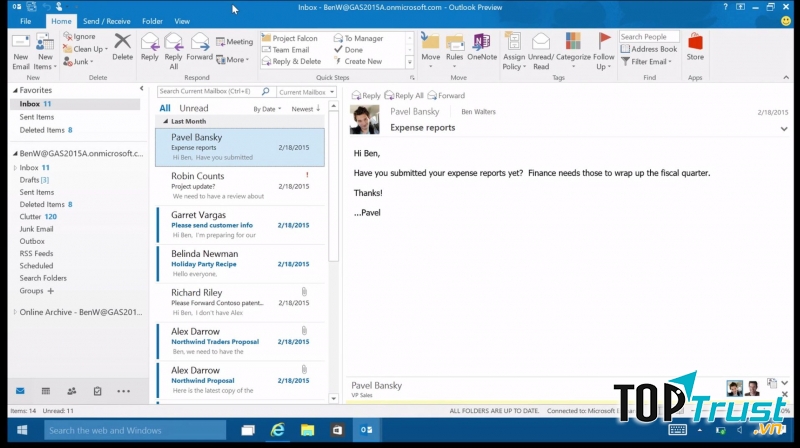Open the Rules menu
This screenshot has width=800, height=448.
tap(454, 51)
